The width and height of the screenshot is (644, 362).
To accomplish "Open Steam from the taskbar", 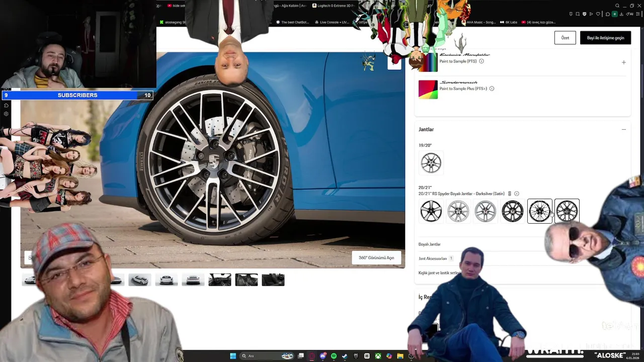I will [x=345, y=356].
